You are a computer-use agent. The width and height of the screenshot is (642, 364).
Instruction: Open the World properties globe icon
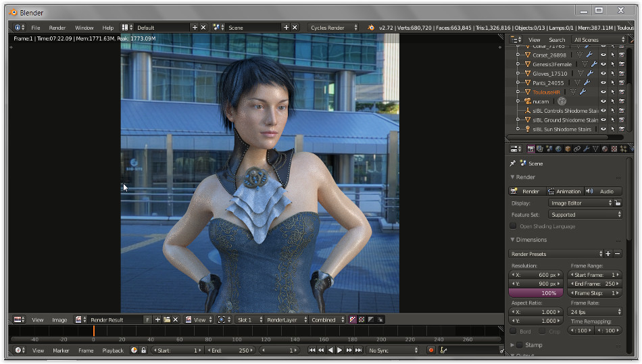click(558, 149)
